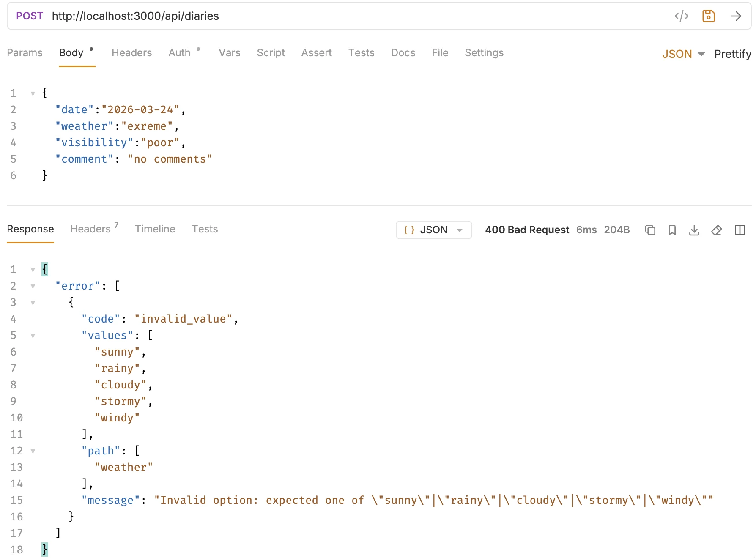Save the request with the save icon
This screenshot has width=756, height=558.
coord(709,16)
